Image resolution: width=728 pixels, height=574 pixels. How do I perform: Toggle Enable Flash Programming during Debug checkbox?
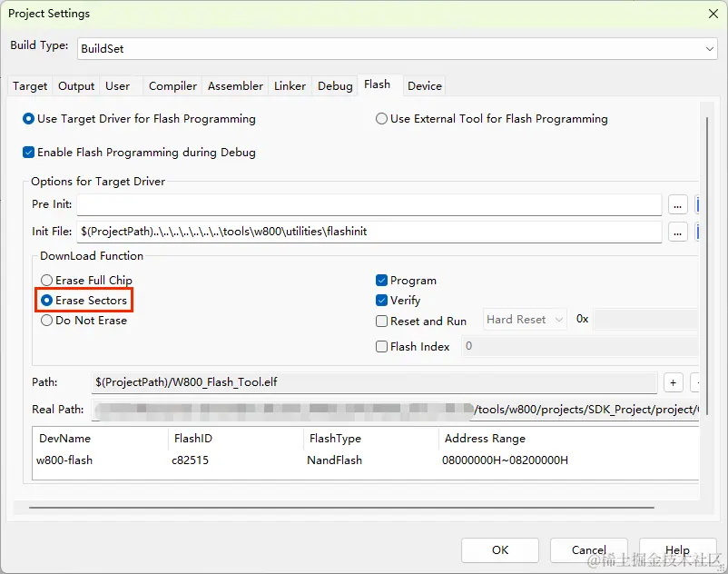click(x=139, y=153)
